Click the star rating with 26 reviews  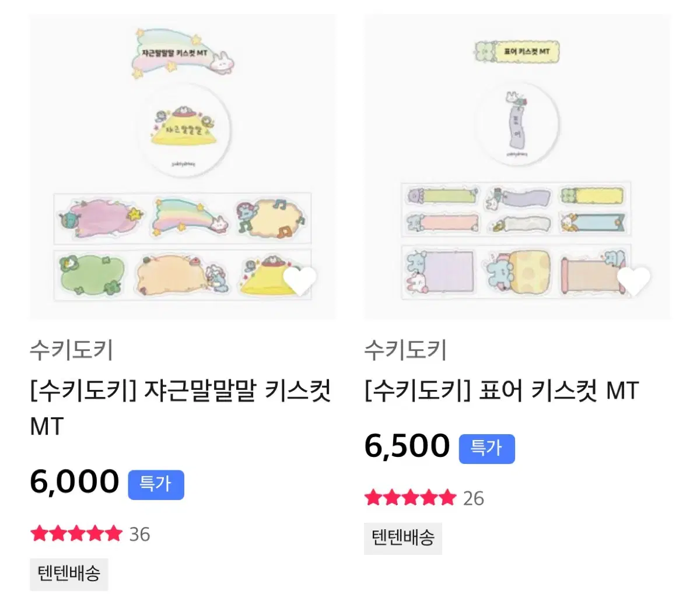[410, 498]
